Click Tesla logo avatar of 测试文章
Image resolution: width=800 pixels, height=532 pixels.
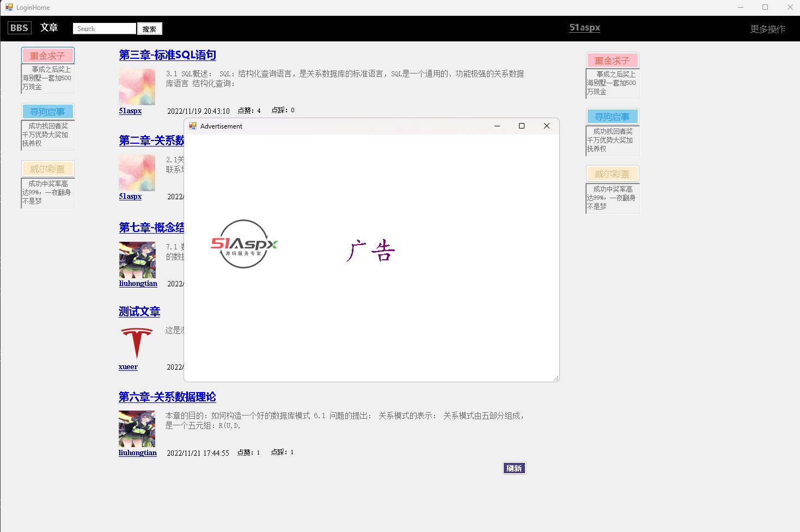(x=137, y=343)
